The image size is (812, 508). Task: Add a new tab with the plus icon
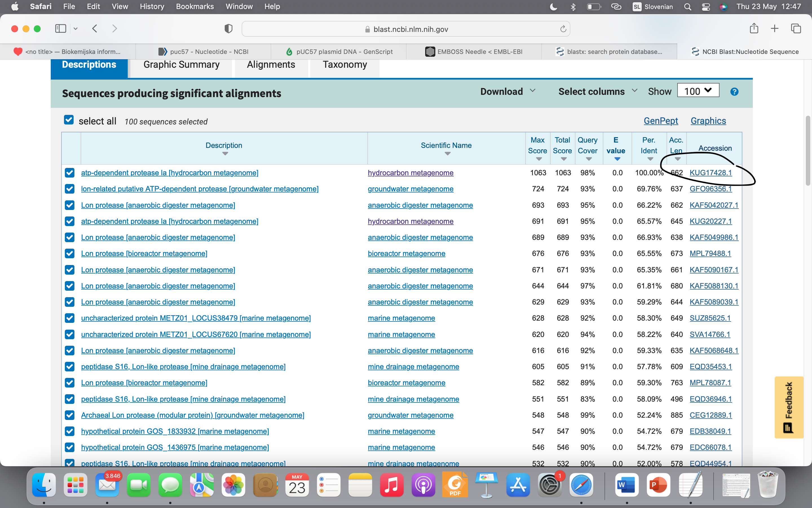point(775,29)
